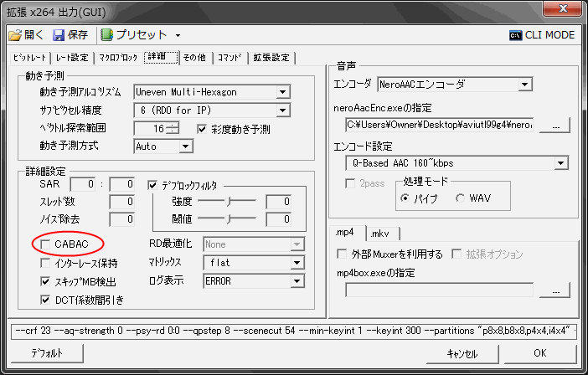Click the first SAR input field
588x375 pixels.
click(x=83, y=184)
